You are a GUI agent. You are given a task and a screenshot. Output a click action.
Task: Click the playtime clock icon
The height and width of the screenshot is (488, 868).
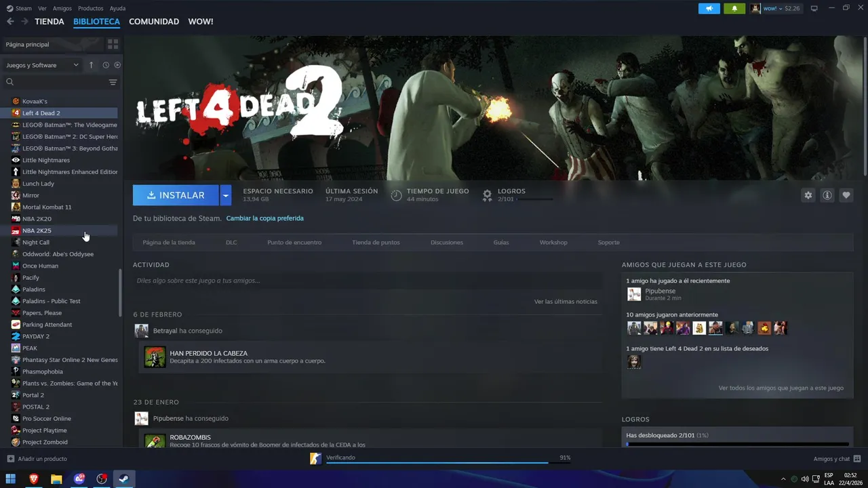coord(397,195)
